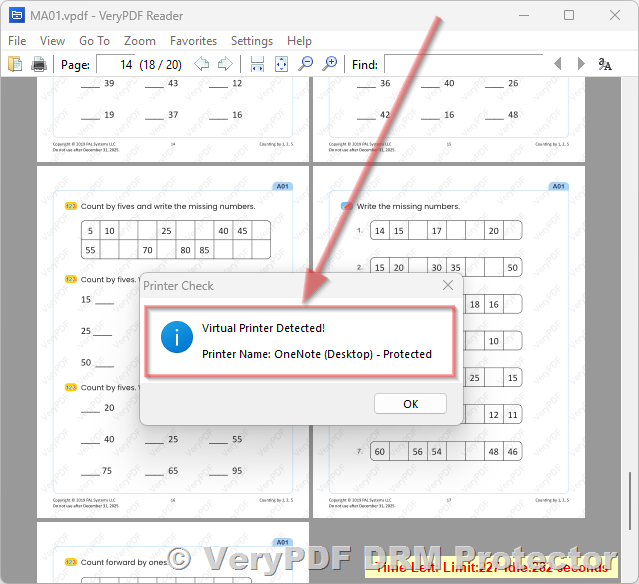Click the fit width toolbar icon
This screenshot has height=584, width=639.
(x=257, y=64)
